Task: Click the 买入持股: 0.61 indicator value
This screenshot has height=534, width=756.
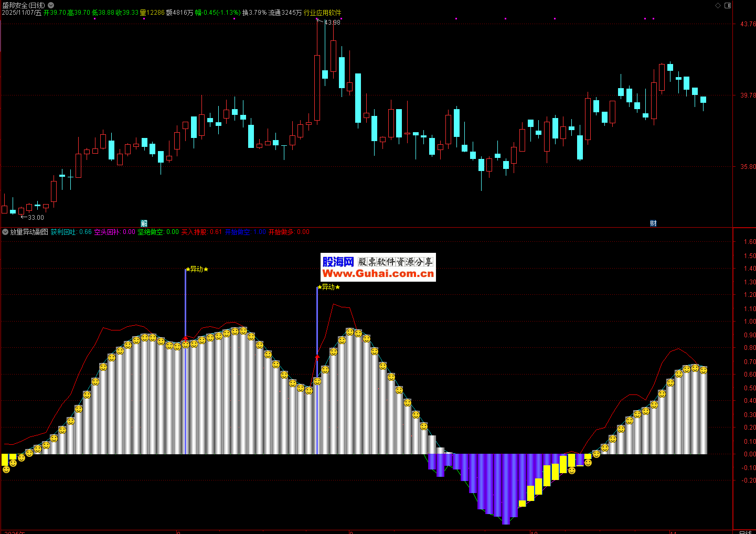Action: coord(202,232)
